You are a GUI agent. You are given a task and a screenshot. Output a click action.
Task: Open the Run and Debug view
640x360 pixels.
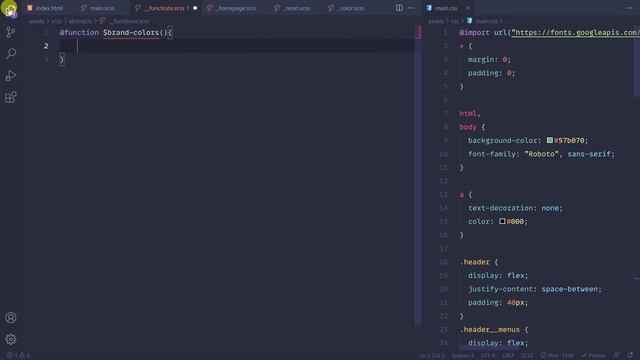click(x=11, y=76)
